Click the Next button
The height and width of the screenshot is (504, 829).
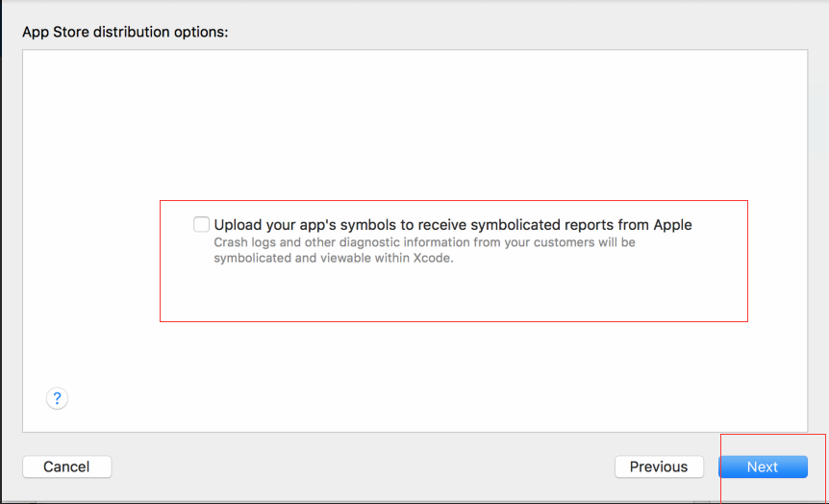pyautogui.click(x=762, y=466)
